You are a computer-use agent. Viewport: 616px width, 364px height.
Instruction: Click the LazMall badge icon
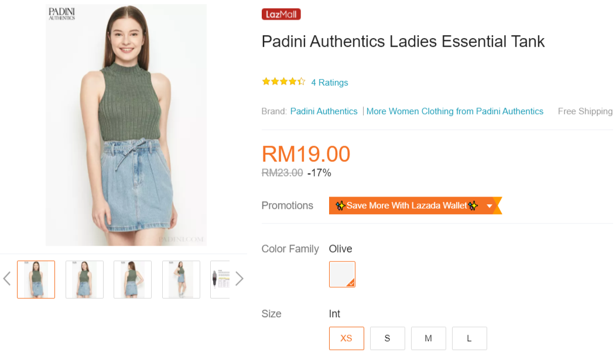(x=281, y=15)
